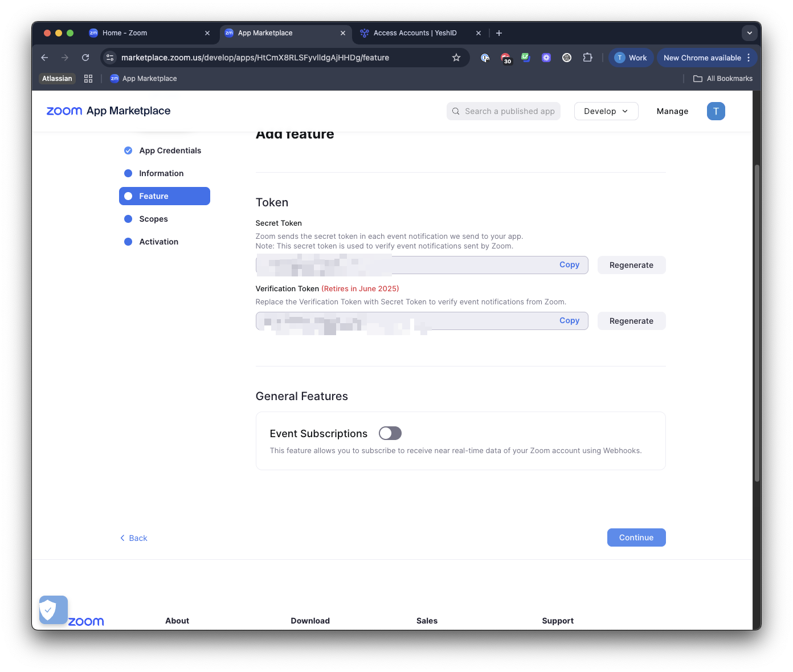
Task: Open the Chrome three-dot menu
Action: (x=749, y=58)
